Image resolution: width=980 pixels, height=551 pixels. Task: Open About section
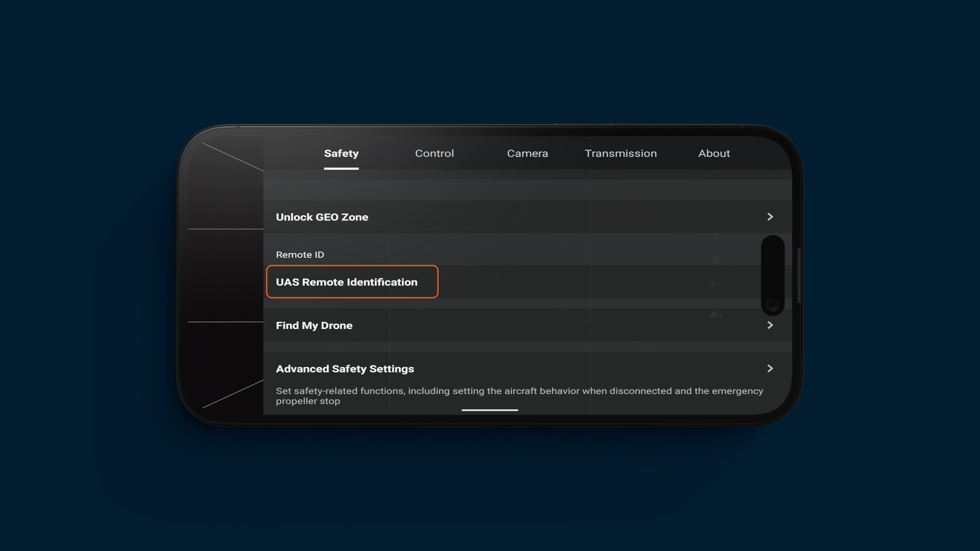tap(714, 153)
